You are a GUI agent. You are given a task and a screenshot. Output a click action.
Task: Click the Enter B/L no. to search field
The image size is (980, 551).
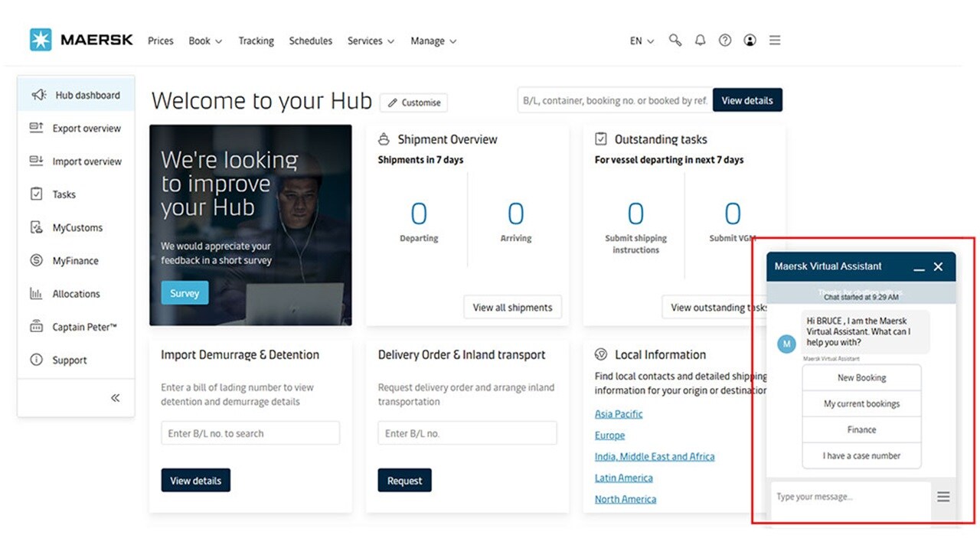point(250,433)
